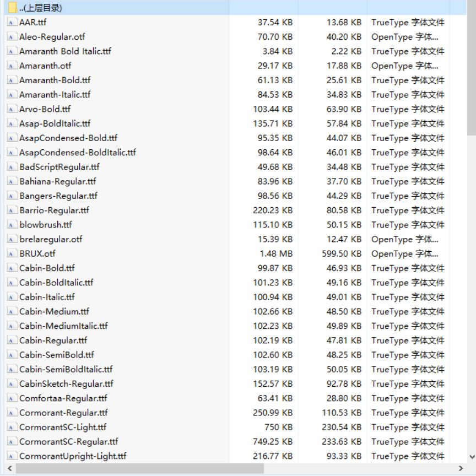Click the 1.48 MB size of BRUX.otf
Image resolution: width=476 pixels, height=476 pixels.
point(276,253)
